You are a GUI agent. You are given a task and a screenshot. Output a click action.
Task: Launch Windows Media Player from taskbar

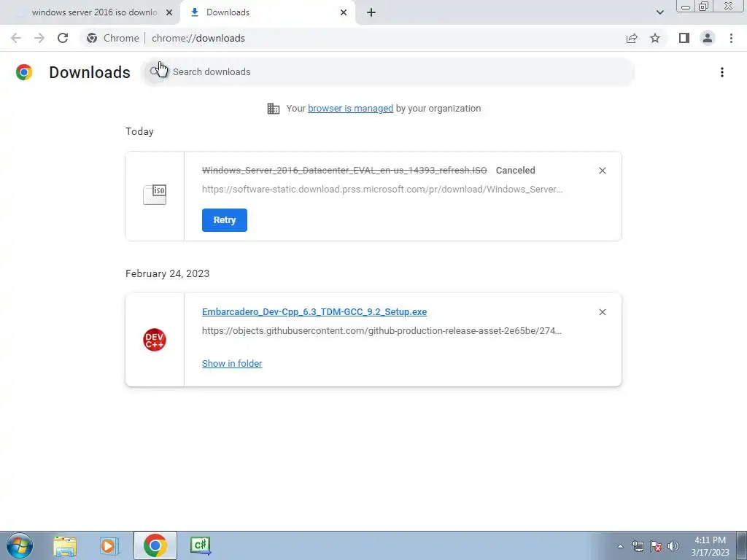[x=109, y=545]
